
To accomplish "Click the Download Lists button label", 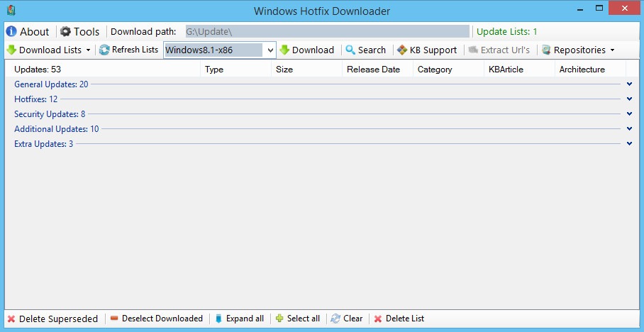I will [50, 50].
